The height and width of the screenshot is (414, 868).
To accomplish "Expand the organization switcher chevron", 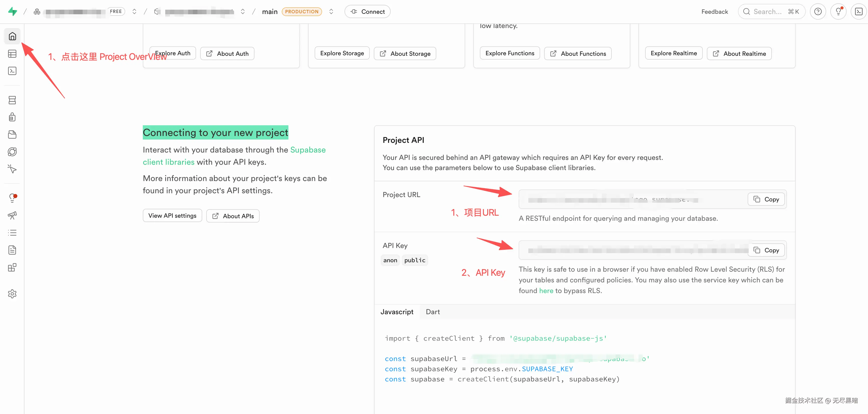I will click(134, 12).
